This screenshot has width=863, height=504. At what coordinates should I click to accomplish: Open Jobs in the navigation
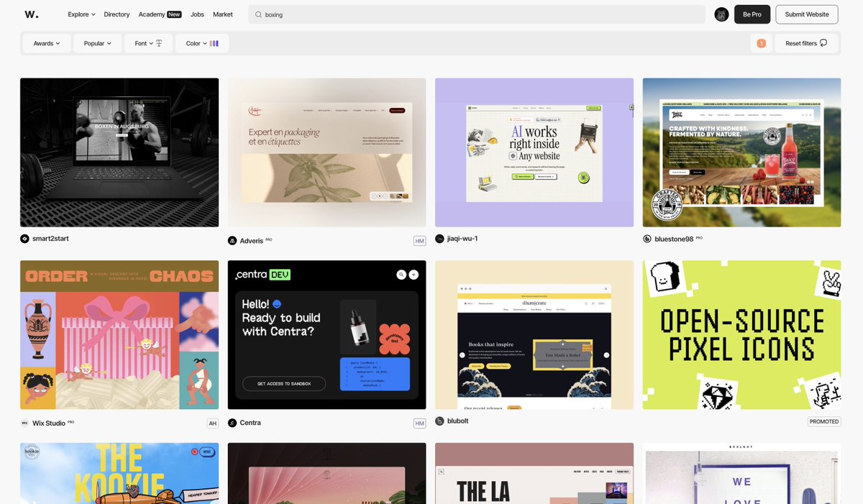click(x=197, y=14)
